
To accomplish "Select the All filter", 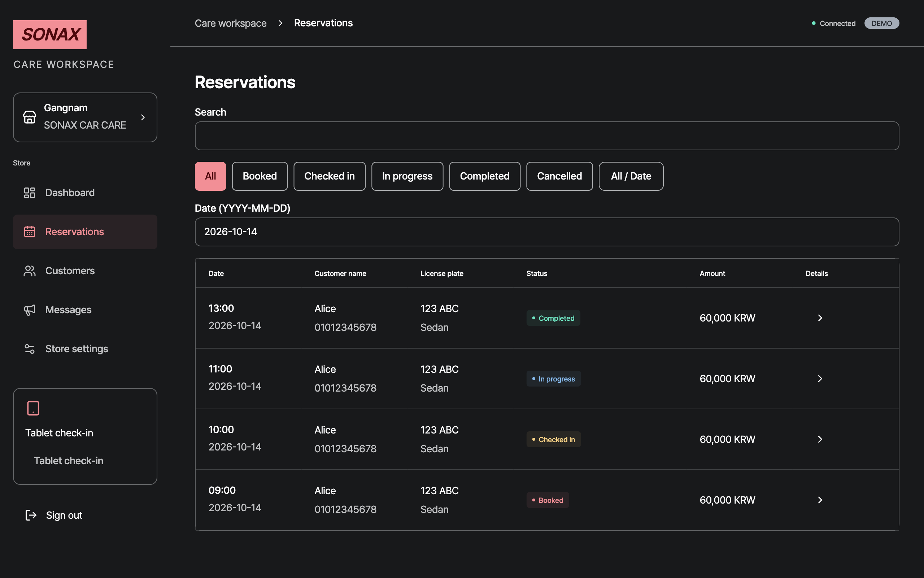I will 210,176.
